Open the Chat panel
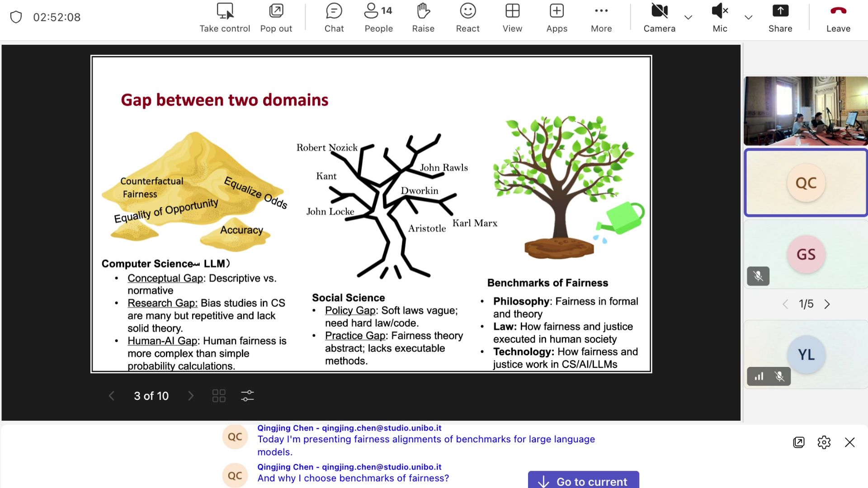 click(x=334, y=18)
